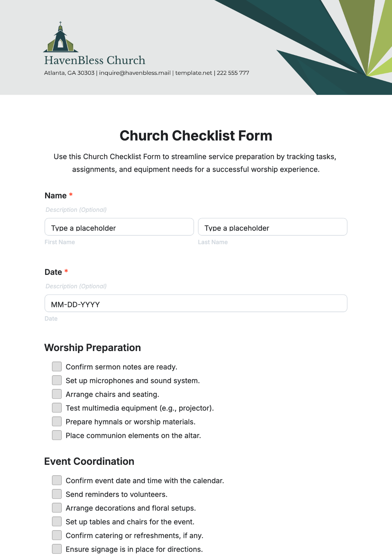Click the Last Name input field
Viewport: 392px width, 556px height.
pyautogui.click(x=272, y=227)
